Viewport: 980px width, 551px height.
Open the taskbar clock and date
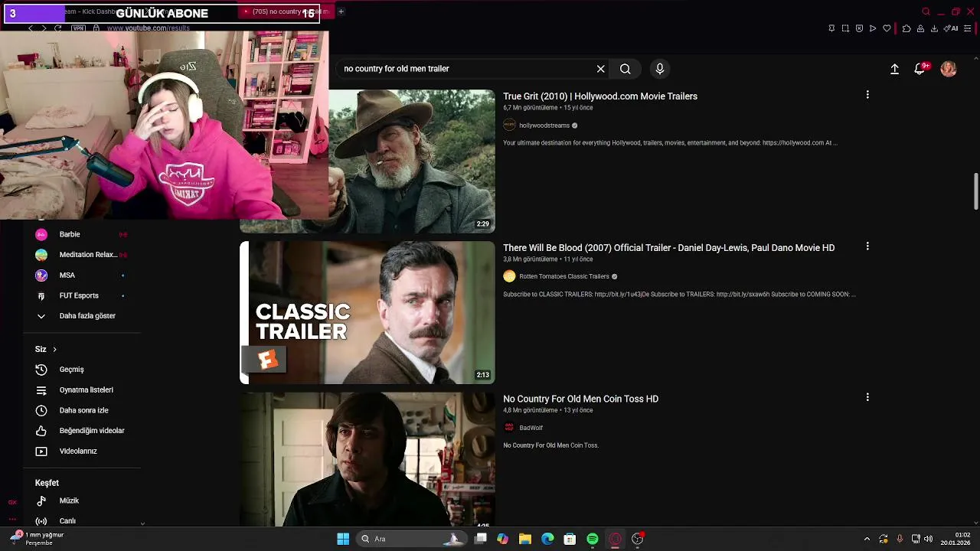tap(957, 539)
